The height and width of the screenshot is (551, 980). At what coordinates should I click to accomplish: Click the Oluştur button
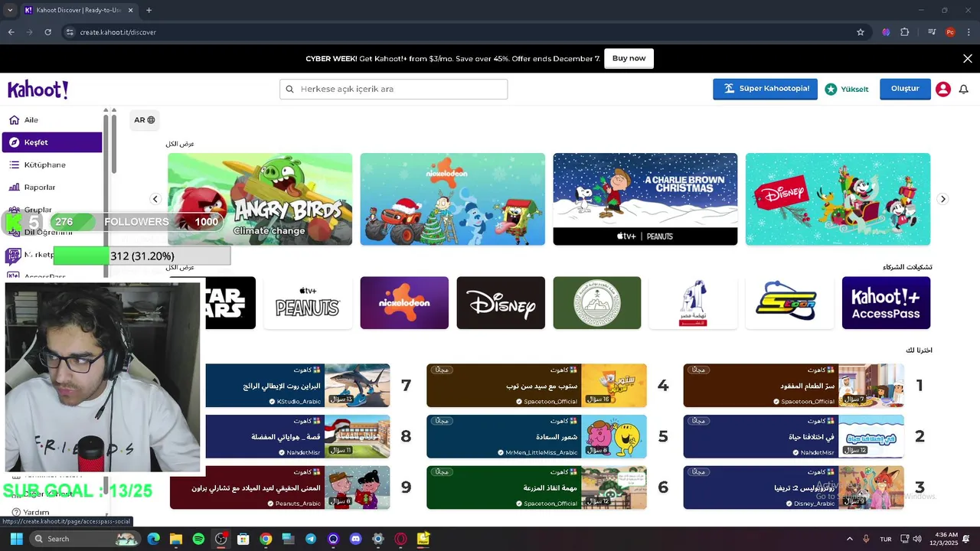click(x=905, y=89)
